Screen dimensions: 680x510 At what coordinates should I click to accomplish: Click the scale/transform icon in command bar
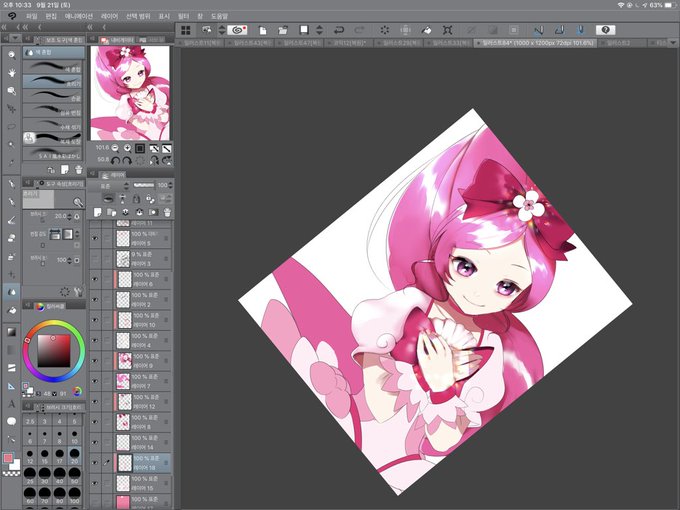tap(448, 30)
